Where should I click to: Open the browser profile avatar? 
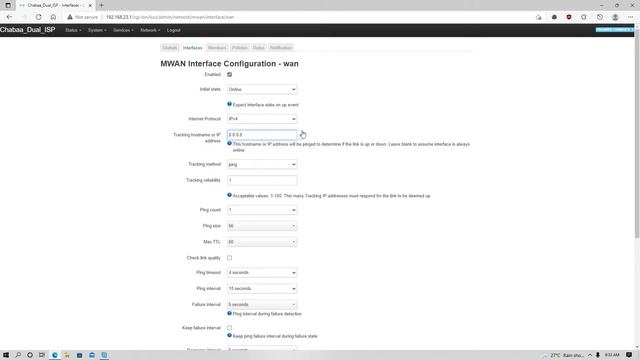pos(615,17)
